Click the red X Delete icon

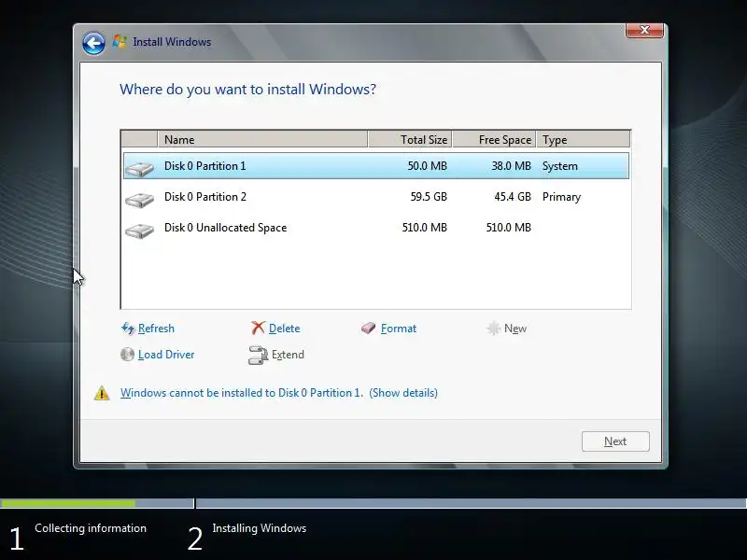[258, 328]
